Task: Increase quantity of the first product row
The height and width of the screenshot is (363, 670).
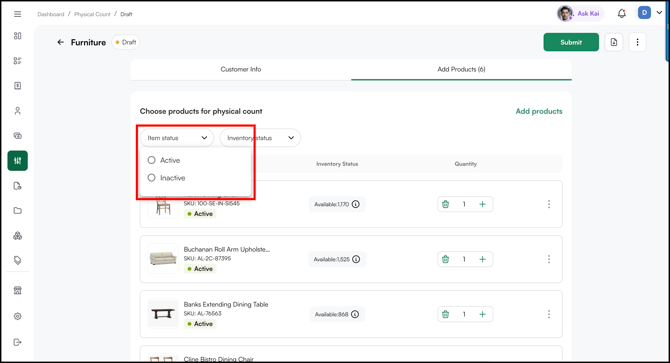Action: point(482,204)
